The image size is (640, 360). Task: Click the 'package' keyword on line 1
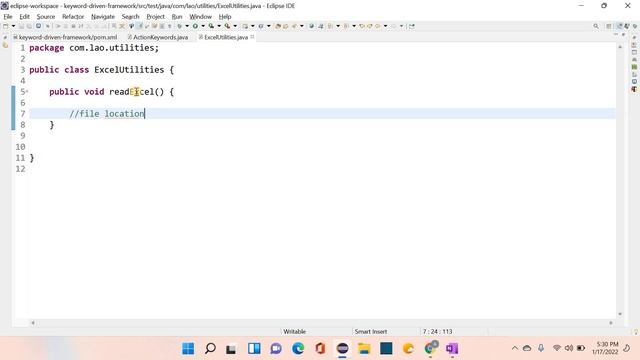(x=47, y=48)
